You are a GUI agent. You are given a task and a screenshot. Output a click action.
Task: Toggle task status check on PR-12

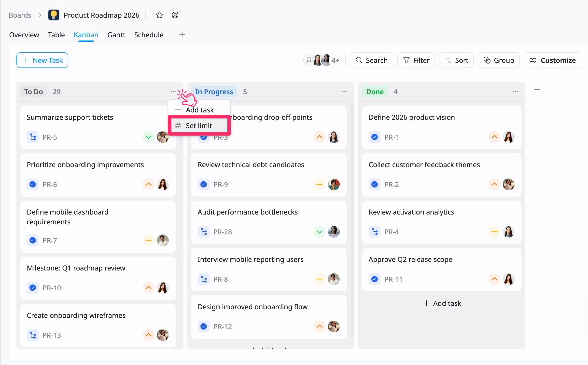pyautogui.click(x=204, y=326)
